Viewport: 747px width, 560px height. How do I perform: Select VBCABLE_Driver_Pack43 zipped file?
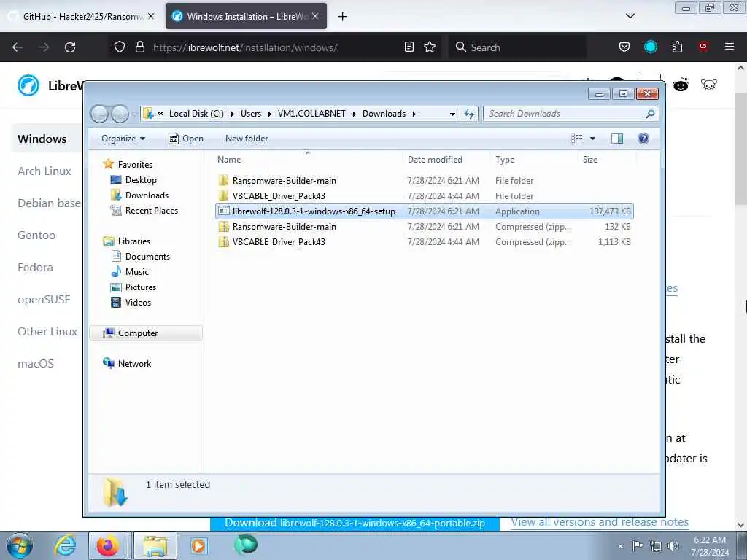click(425, 242)
